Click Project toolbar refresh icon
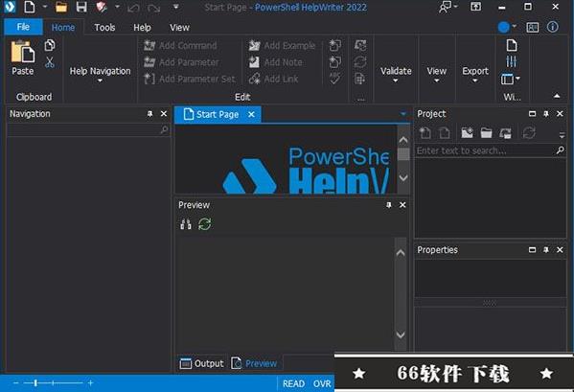Viewport: 574px width, 392px height. [x=529, y=133]
